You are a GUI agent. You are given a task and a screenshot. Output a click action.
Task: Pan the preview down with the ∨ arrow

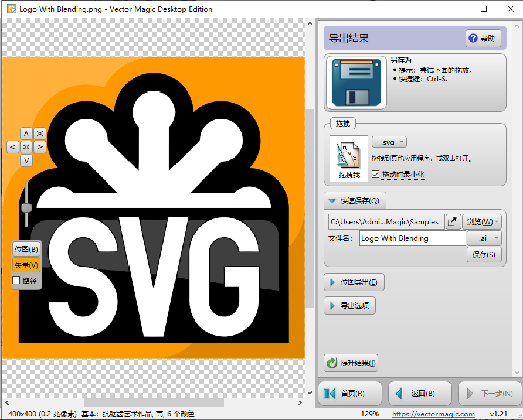[x=26, y=161]
